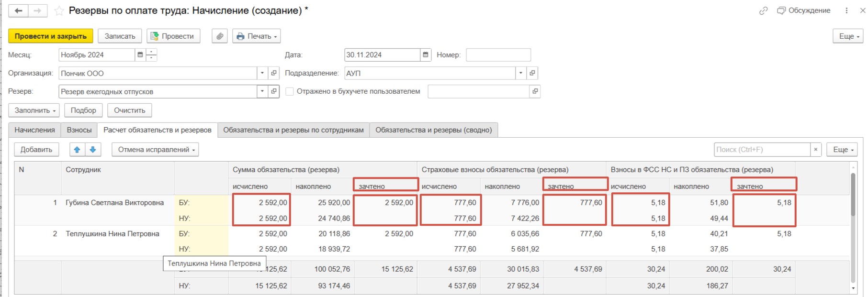
Task: Open the Отмена исправлений dropdown
Action: click(x=156, y=150)
